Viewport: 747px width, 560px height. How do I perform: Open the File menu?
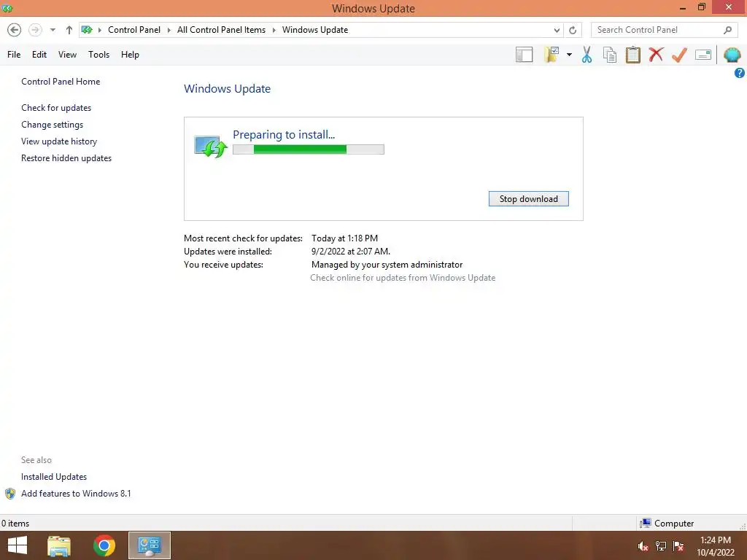tap(14, 54)
